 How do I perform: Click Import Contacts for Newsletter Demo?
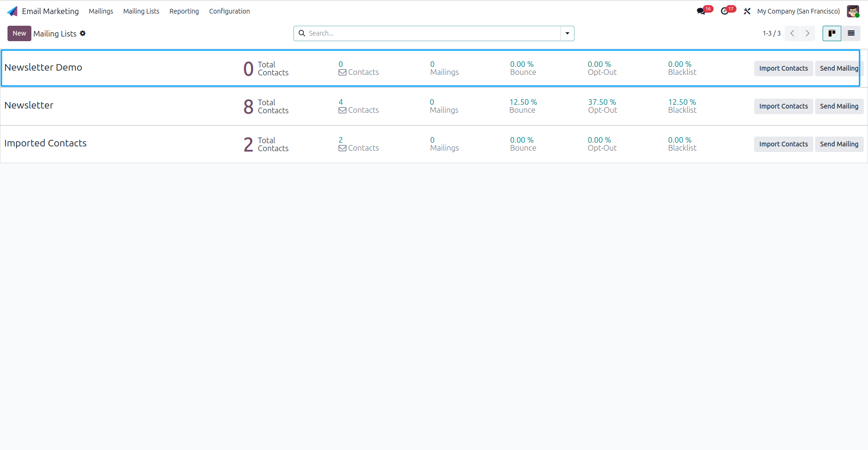[783, 68]
